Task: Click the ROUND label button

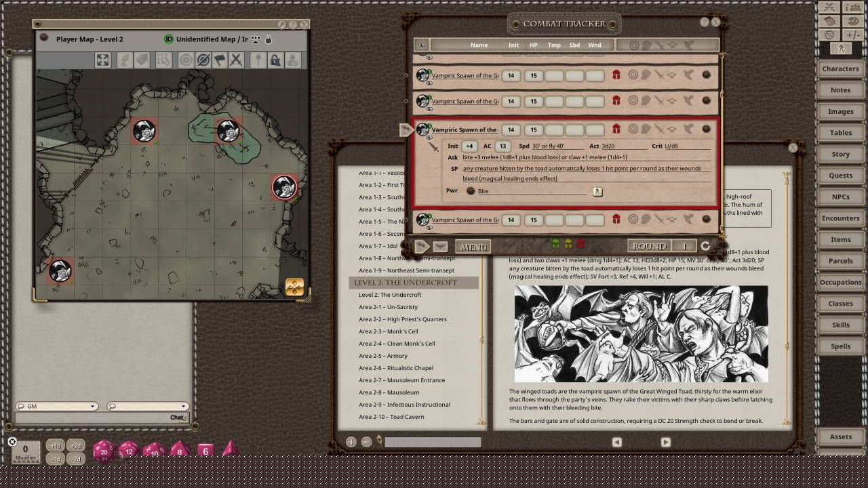Action: point(649,246)
